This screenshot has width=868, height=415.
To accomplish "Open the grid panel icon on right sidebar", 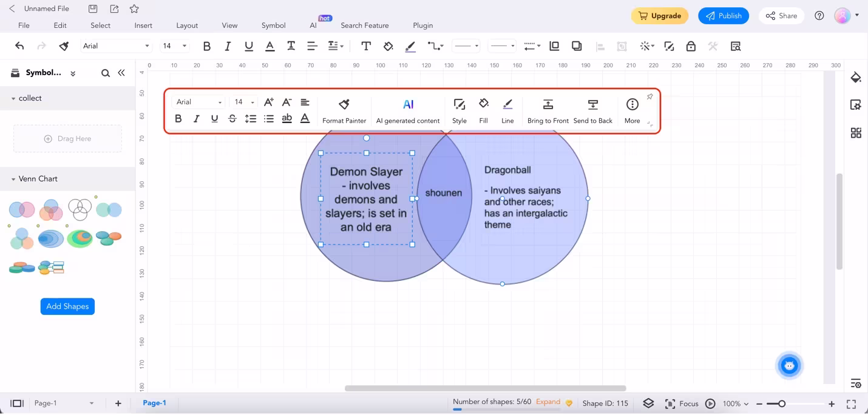I will tap(856, 133).
